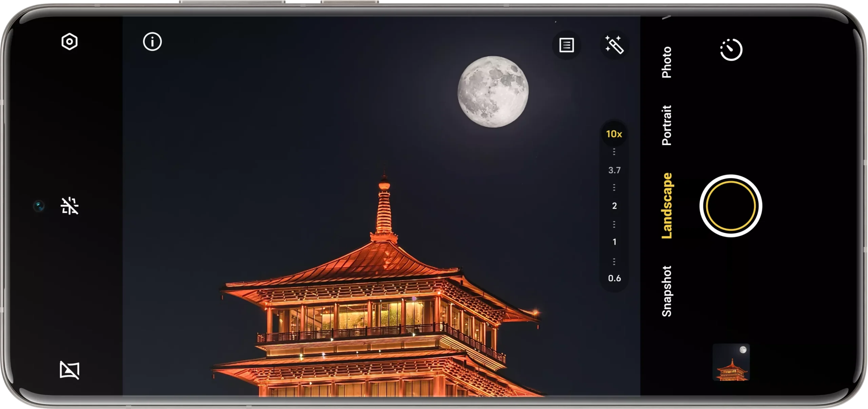
Task: Tap the moon to focus
Action: (x=493, y=92)
